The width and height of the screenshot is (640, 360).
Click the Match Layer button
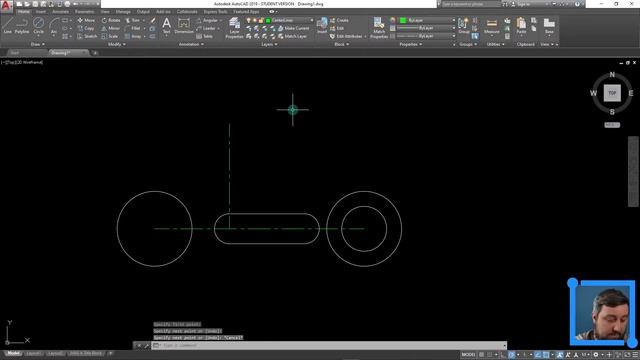(x=293, y=36)
